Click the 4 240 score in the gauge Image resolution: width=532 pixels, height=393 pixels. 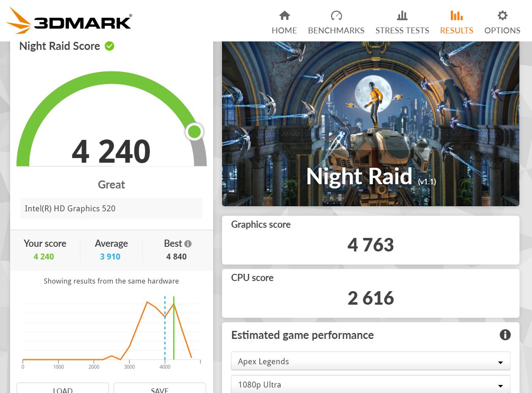[111, 152]
